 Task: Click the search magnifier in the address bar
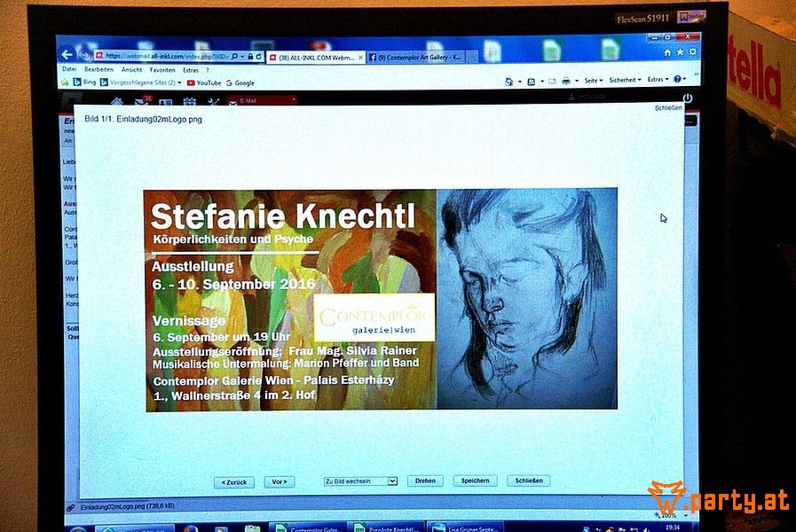point(234,56)
